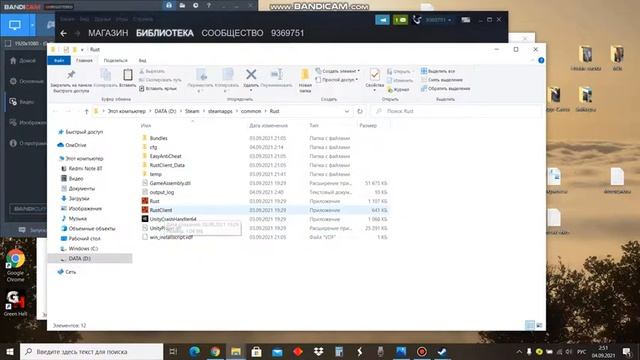Click Steam blue announcements button

pyautogui.click(x=382, y=20)
